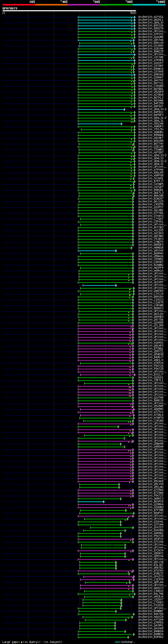The image size is (168, 644).
Task: Click label UniRef100_C0PU68
Action: (151, 421)
